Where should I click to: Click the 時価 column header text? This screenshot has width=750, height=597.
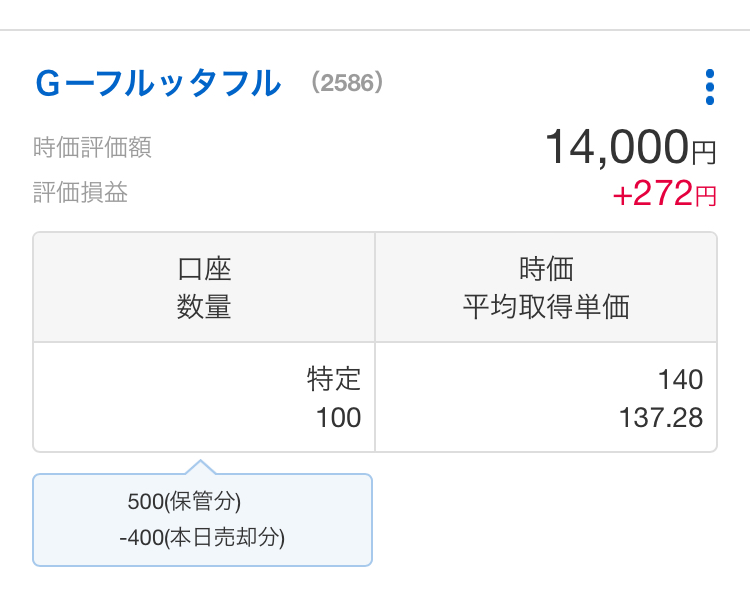[x=546, y=268]
